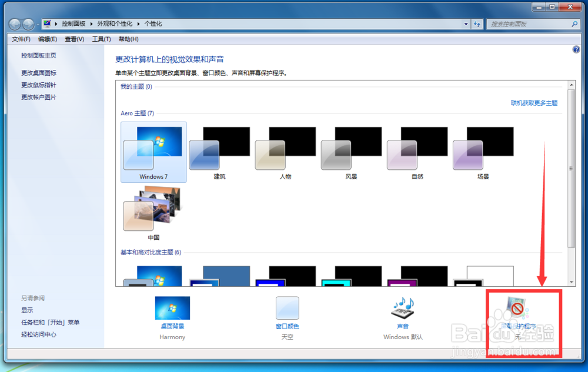This screenshot has width=588, height=372.
Task: Expand breadcrumb arrow after 外观和个性化
Action: (x=138, y=24)
